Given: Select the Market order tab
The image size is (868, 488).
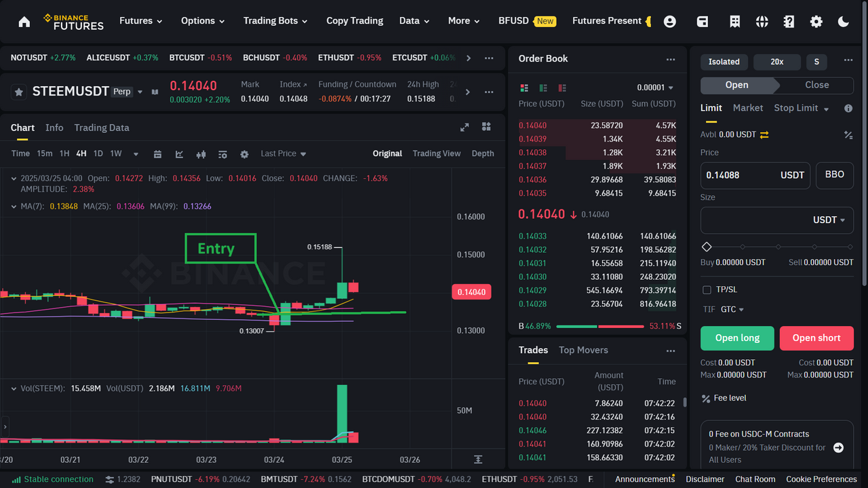Looking at the screenshot, I should 748,108.
